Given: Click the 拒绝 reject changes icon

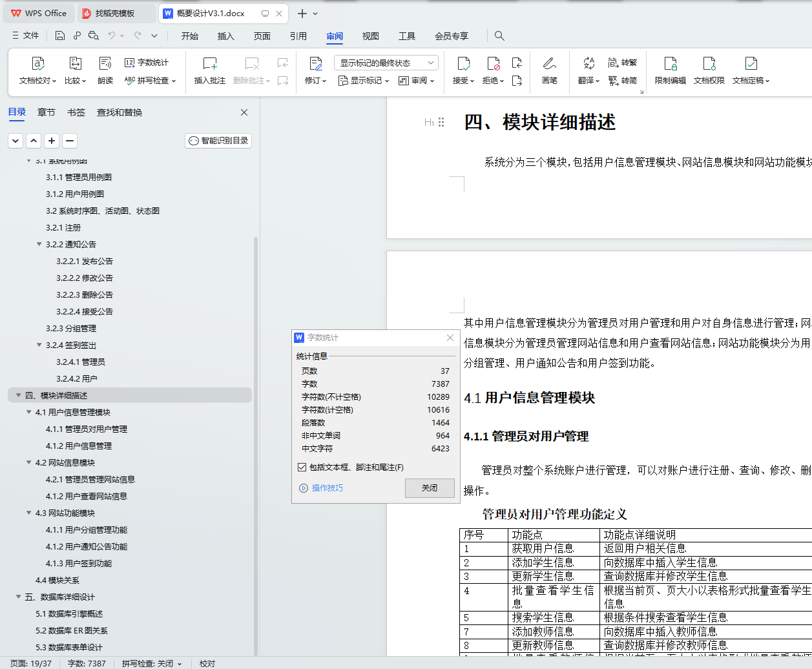Looking at the screenshot, I should pos(494,63).
